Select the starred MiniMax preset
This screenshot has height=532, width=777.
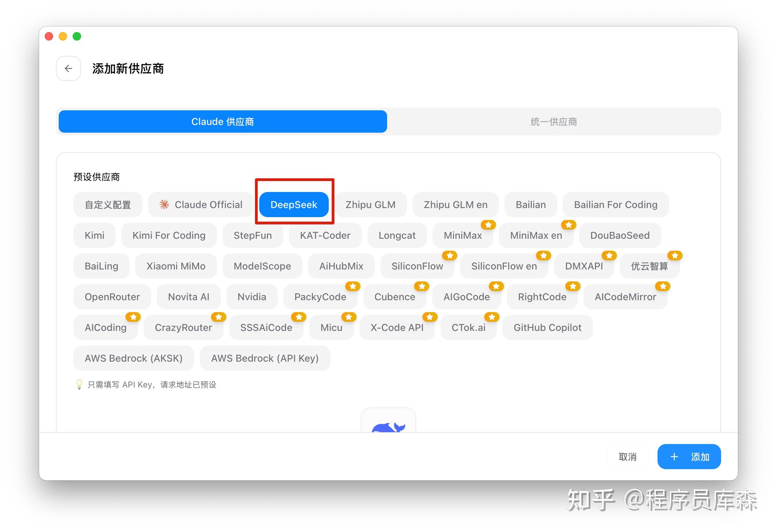click(463, 235)
